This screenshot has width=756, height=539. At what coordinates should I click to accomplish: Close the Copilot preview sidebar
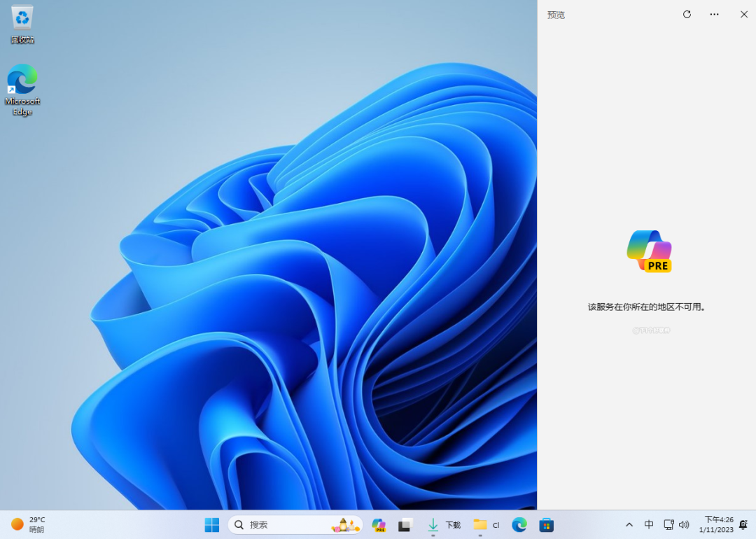[744, 14]
